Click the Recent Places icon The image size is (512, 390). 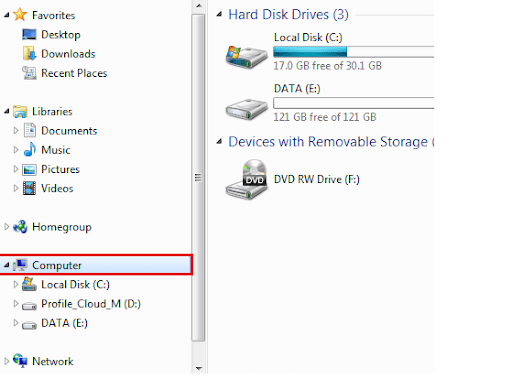coord(29,73)
